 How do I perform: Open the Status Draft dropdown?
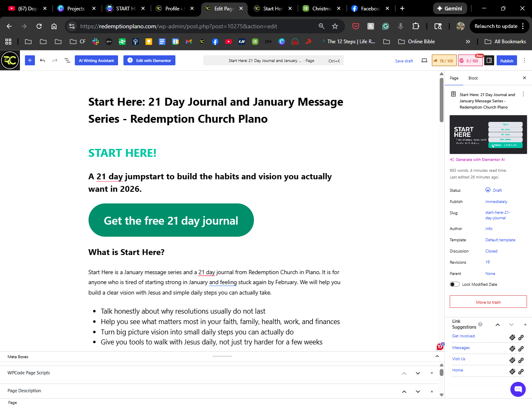point(494,190)
